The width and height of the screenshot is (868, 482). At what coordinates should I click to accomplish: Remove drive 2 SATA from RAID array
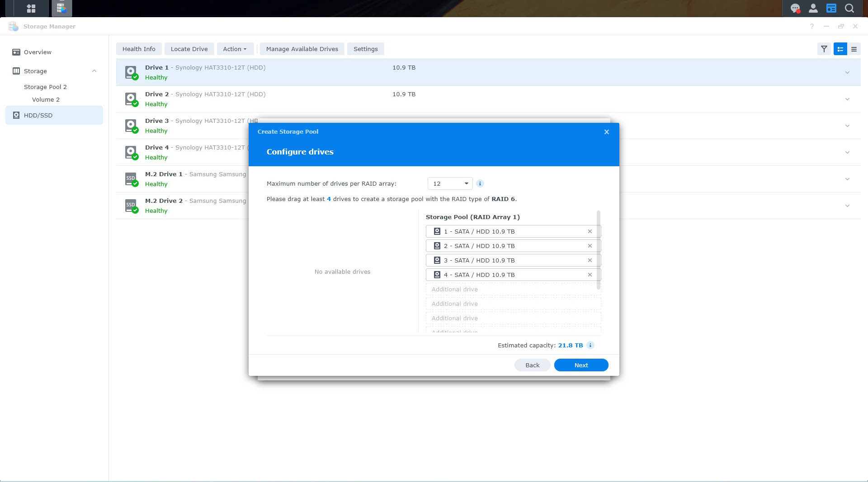[x=590, y=246]
